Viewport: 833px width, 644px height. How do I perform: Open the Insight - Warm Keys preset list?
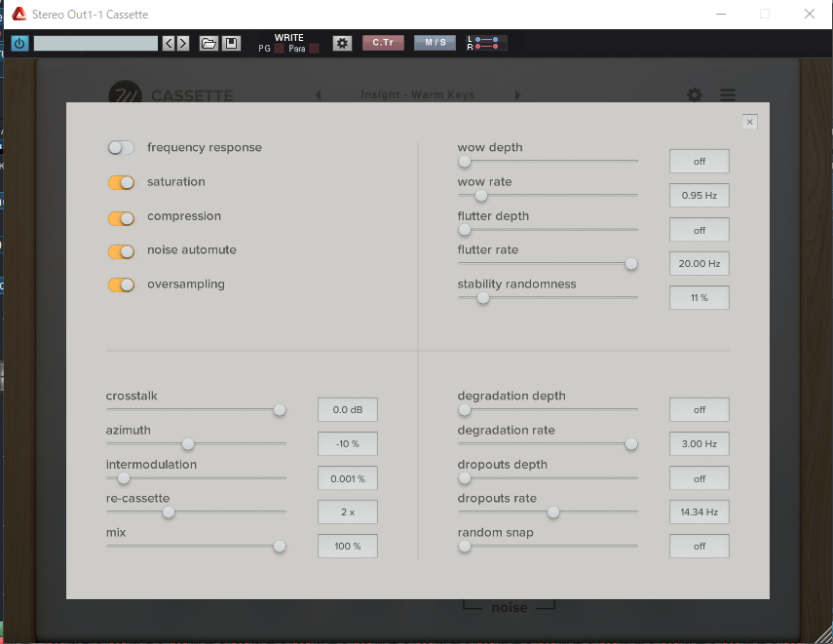pyautogui.click(x=418, y=95)
